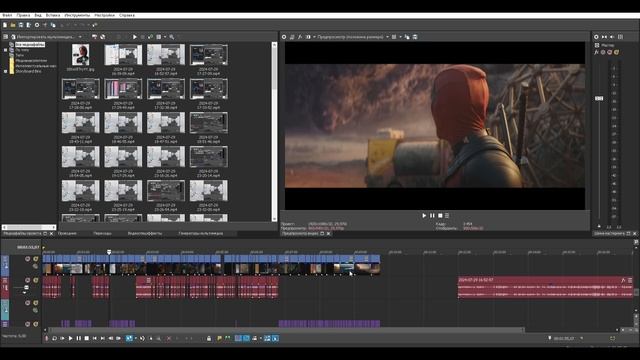Pause playback in the preview window

coord(432,216)
